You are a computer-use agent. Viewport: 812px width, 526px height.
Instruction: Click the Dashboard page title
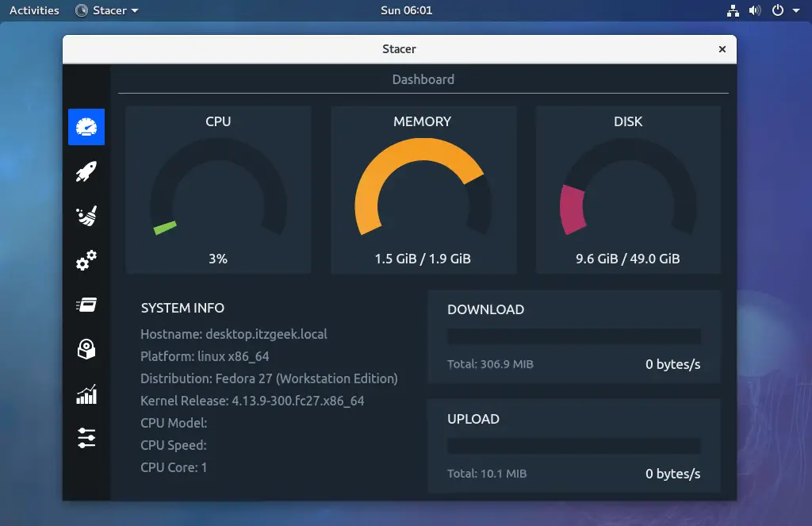(423, 79)
